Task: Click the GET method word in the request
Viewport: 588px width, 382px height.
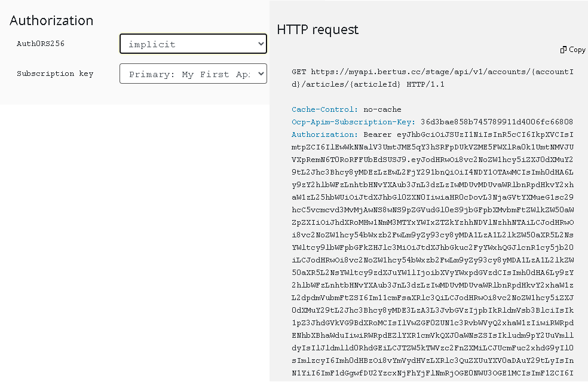Action: (299, 72)
